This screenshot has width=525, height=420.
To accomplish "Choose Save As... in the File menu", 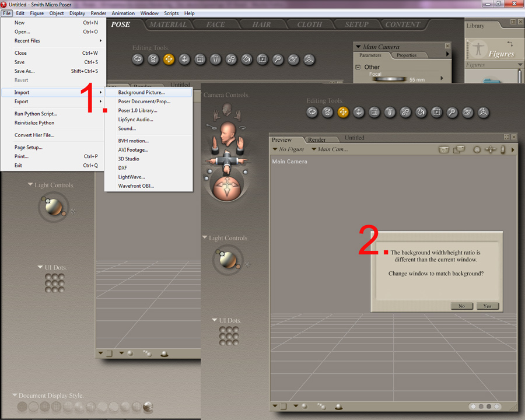I will [52, 71].
